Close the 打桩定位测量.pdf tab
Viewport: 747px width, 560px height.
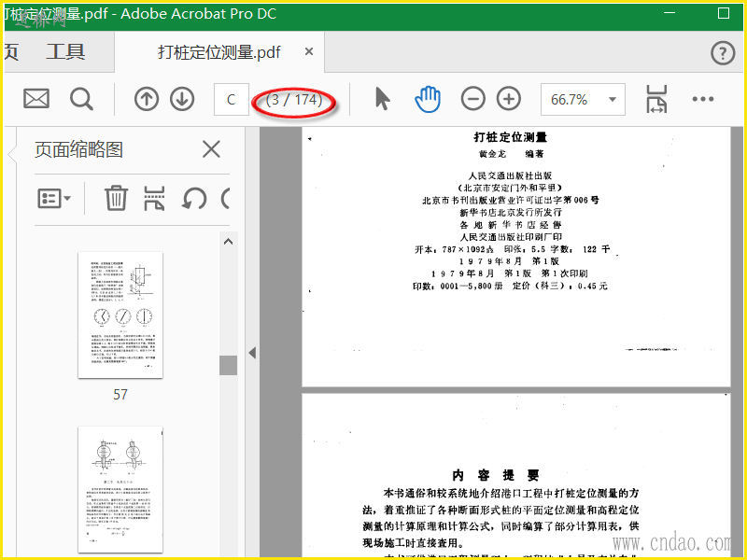(309, 51)
